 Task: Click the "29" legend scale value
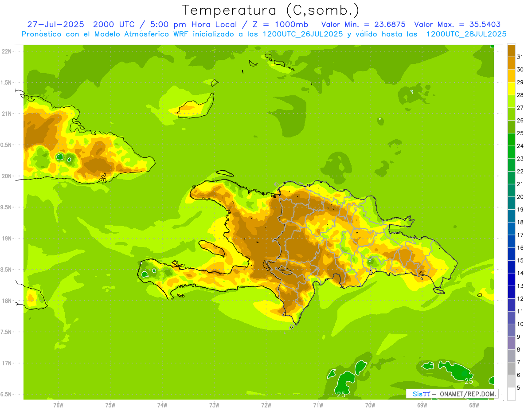520,82
